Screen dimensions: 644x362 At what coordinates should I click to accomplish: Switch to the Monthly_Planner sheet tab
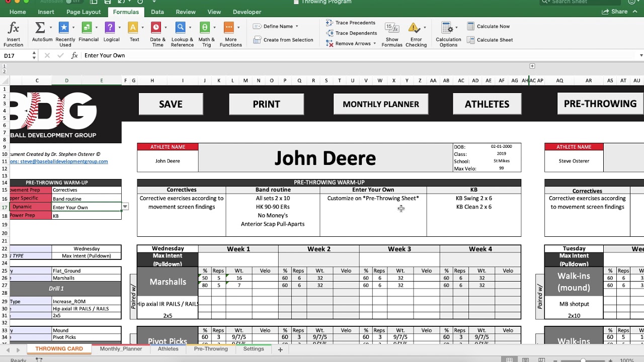(x=121, y=349)
